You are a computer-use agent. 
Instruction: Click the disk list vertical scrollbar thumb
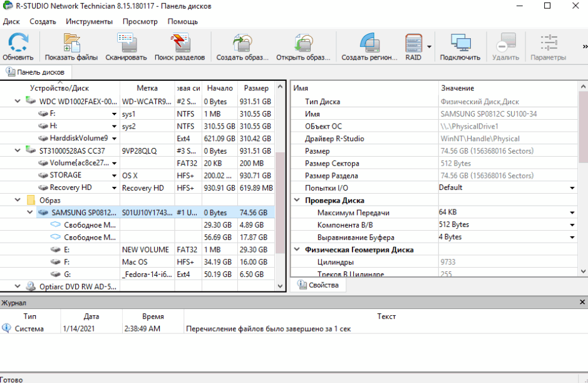coord(280,202)
